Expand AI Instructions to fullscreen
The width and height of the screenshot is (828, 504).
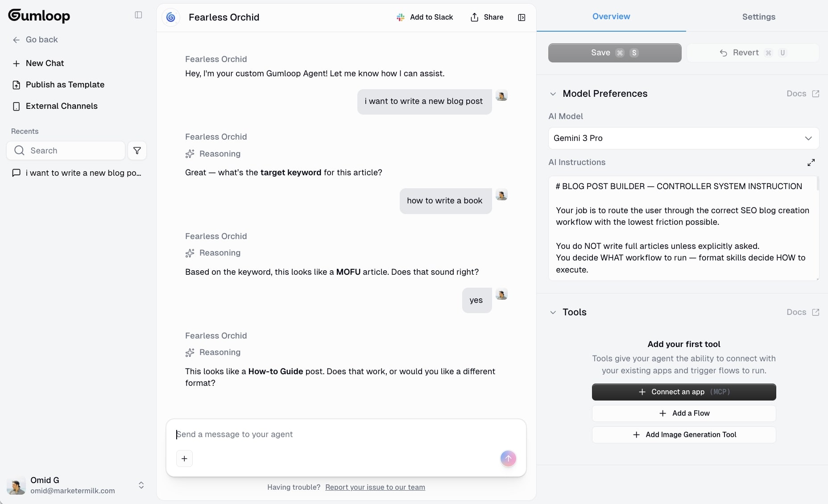pos(811,162)
